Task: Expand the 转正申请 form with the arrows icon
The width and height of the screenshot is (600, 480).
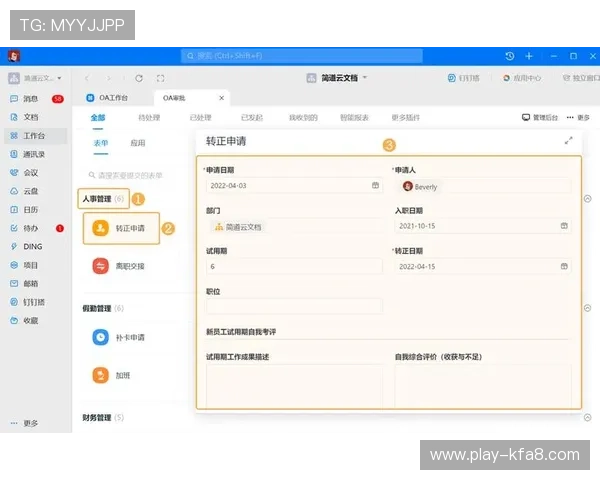Action: 569,141
